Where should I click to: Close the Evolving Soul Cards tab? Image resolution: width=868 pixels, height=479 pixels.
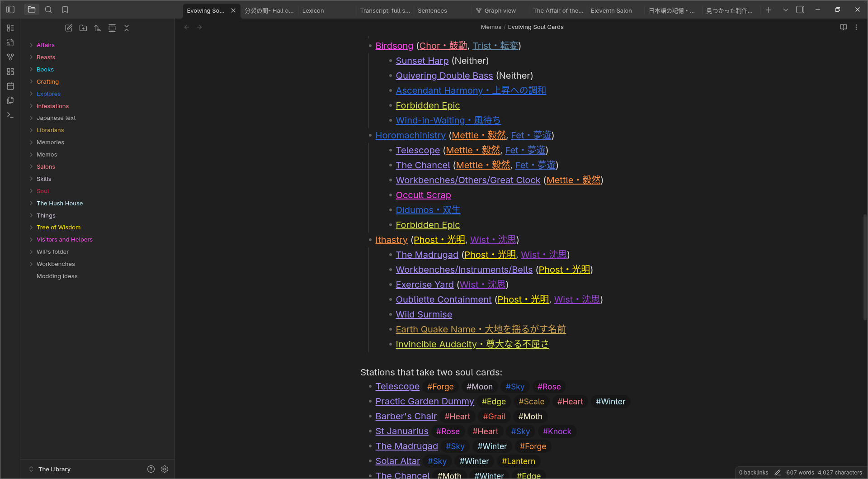pyautogui.click(x=233, y=10)
